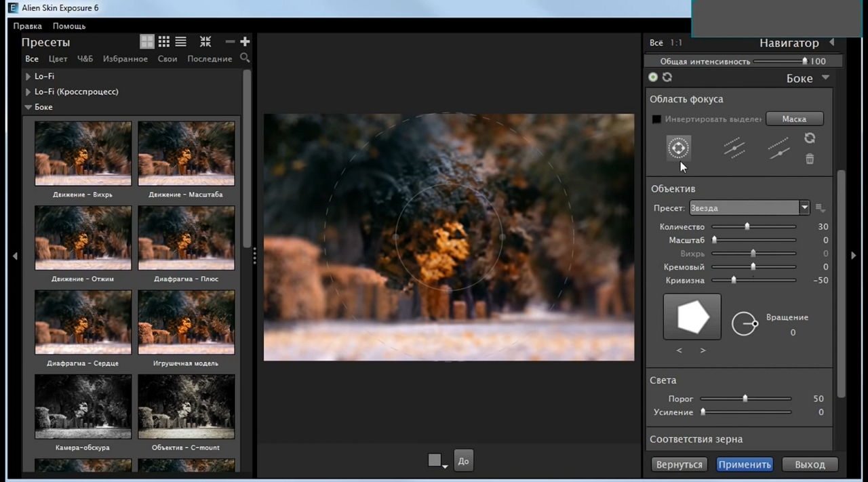Expand Lo-Fi (Кросспроцесс) category

click(x=28, y=92)
